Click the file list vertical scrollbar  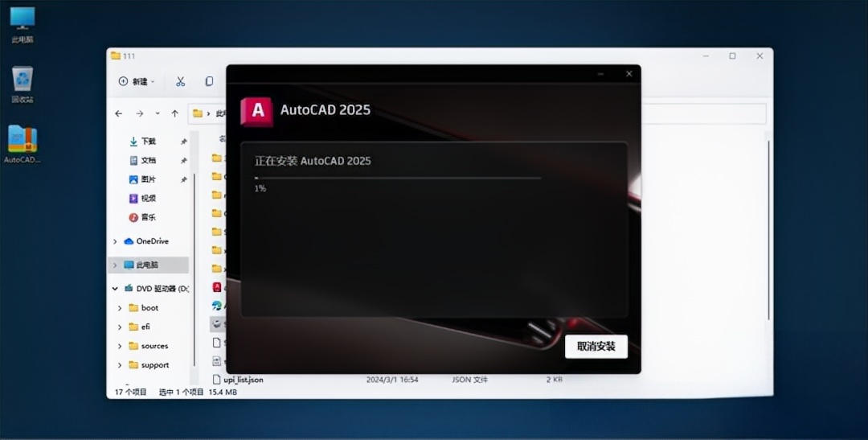click(768, 230)
